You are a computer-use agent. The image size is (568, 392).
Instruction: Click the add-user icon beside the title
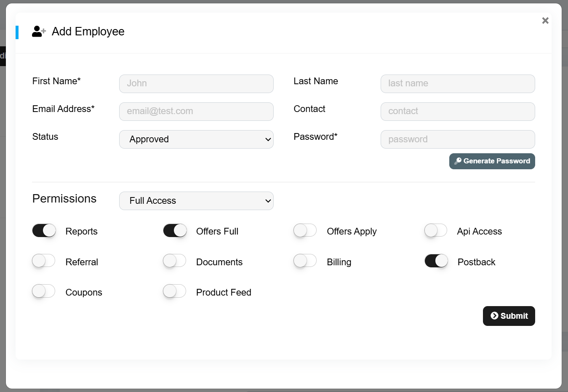tap(39, 32)
